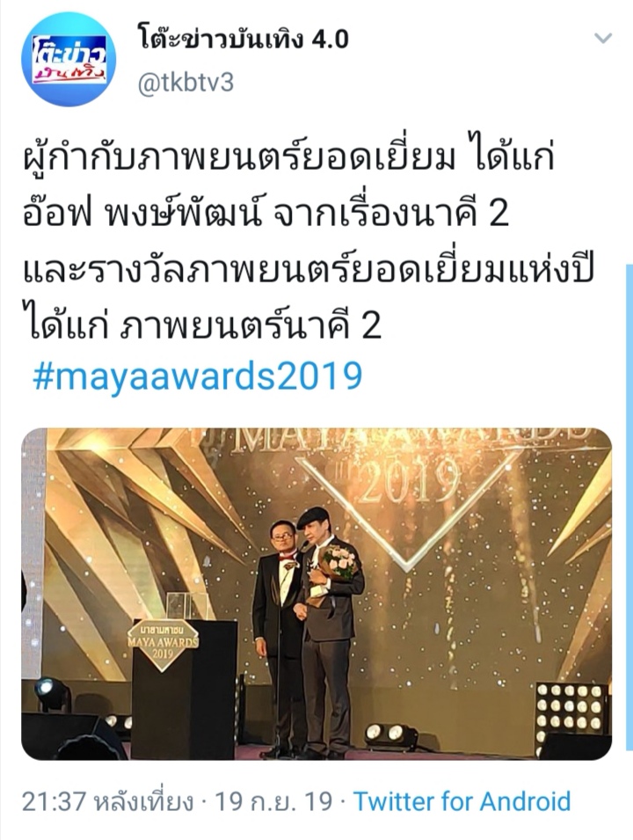Expand the tweet options chevron
The height and width of the screenshot is (840, 633).
point(603,38)
